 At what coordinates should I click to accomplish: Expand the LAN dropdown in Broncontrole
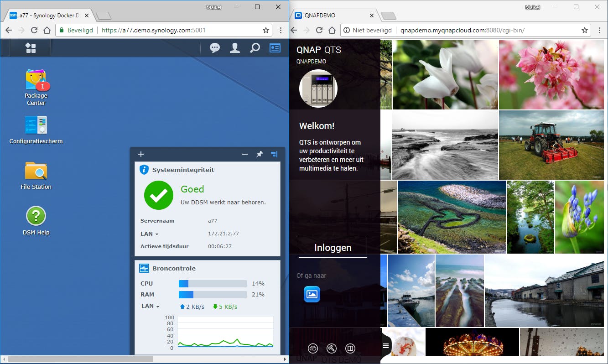150,306
